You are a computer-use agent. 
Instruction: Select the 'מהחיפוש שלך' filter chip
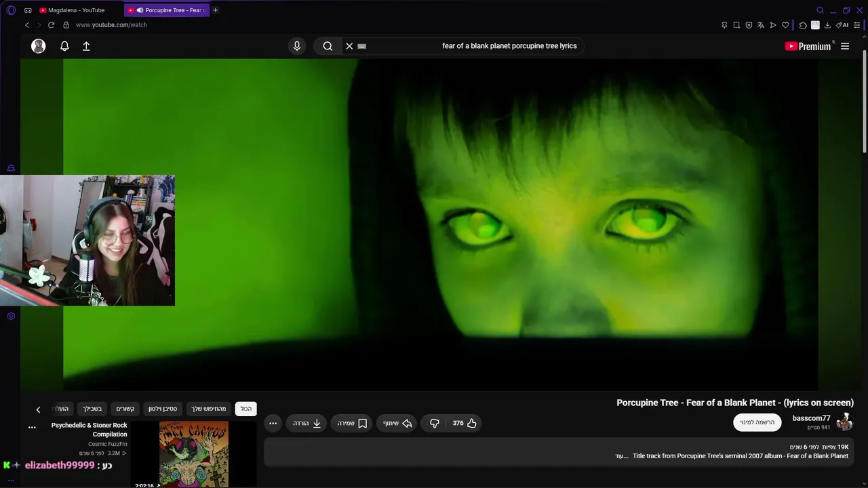pyautogui.click(x=209, y=409)
